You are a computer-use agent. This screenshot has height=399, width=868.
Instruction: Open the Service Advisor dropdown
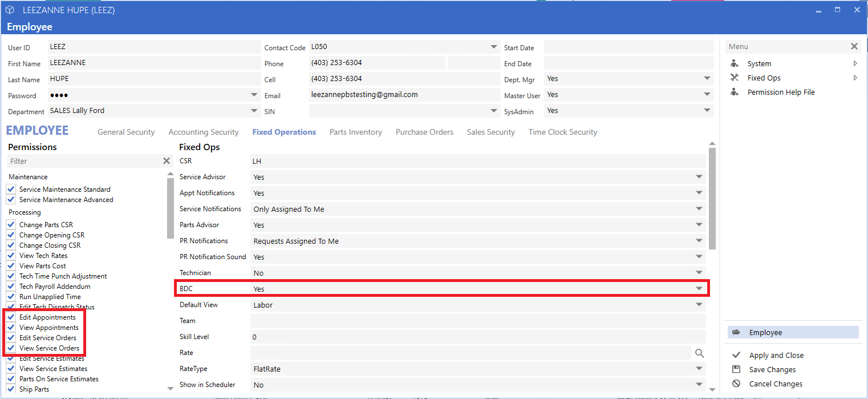[x=699, y=177]
